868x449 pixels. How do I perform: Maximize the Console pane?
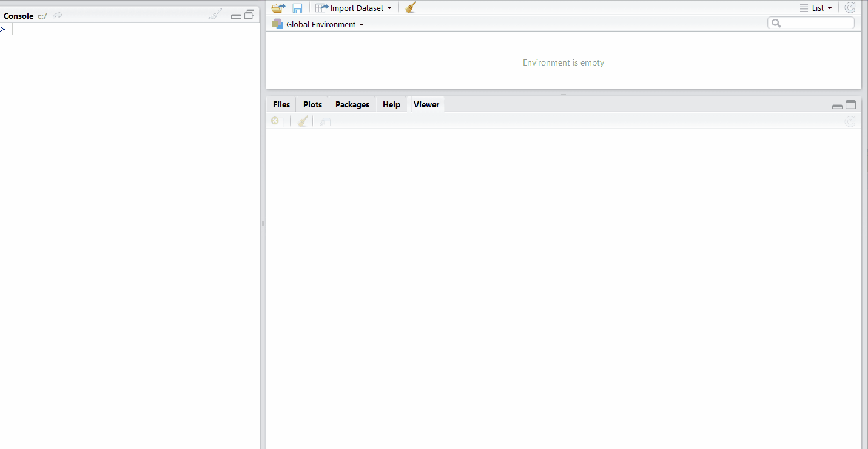coord(249,15)
